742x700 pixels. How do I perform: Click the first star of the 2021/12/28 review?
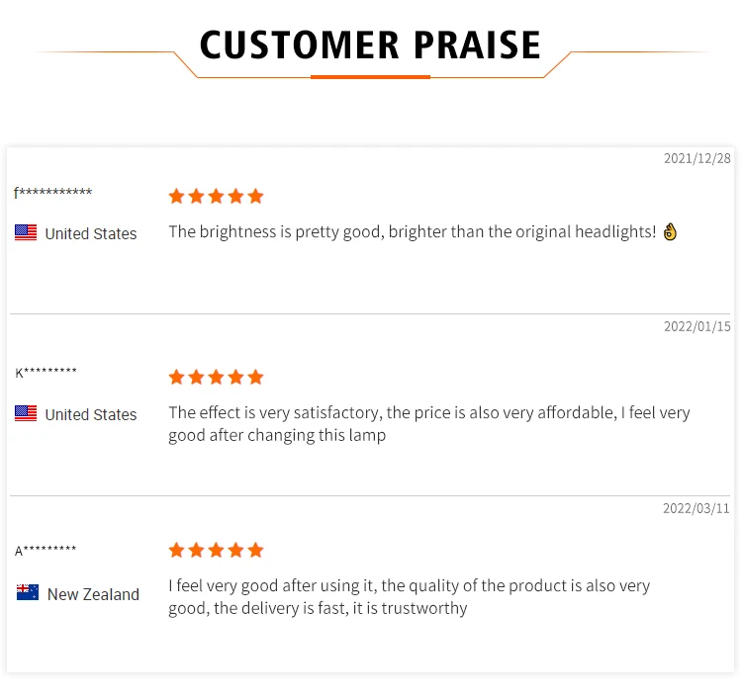(176, 196)
